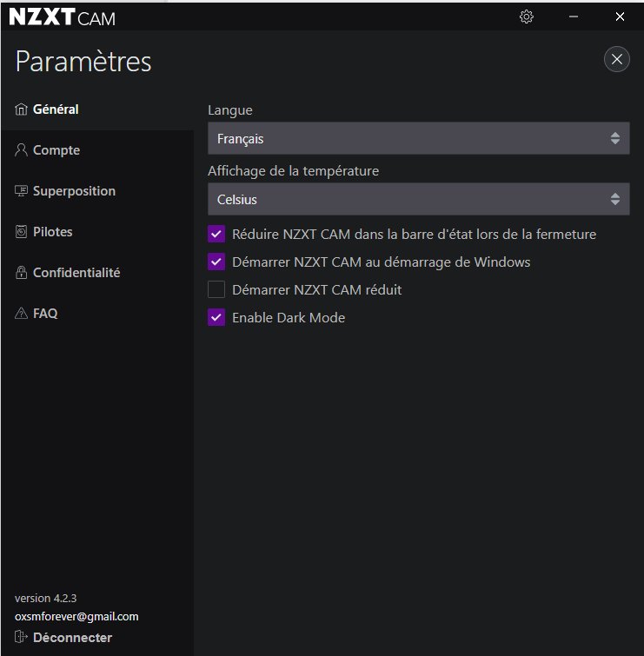Open the Superposition settings section
Viewport: 644px width, 656px height.
(x=74, y=191)
